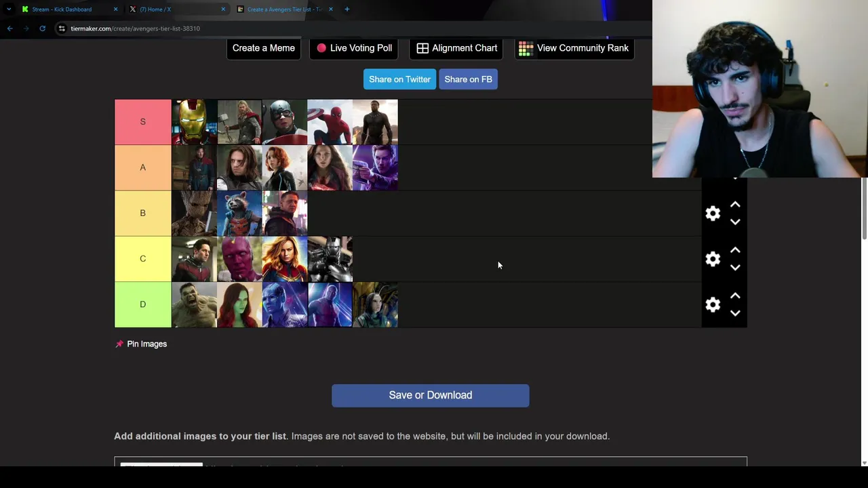868x488 pixels.
Task: Click site info icon in address bar
Action: tap(62, 28)
